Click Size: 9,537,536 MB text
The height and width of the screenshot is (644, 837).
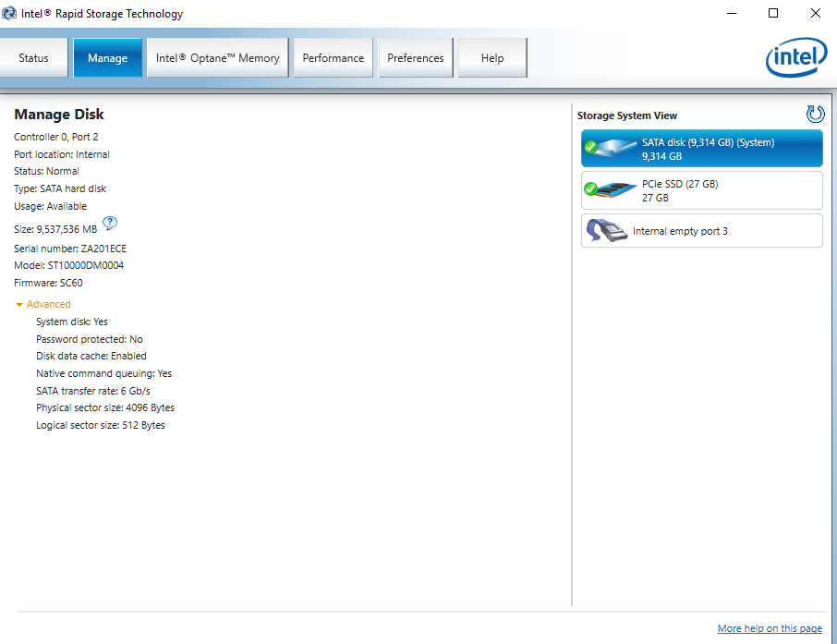(x=55, y=229)
